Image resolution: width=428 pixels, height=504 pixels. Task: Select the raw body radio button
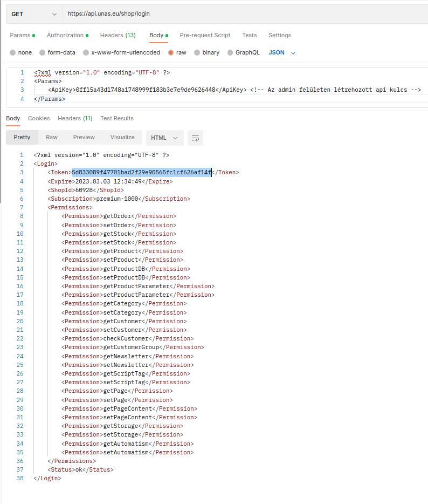pos(171,53)
